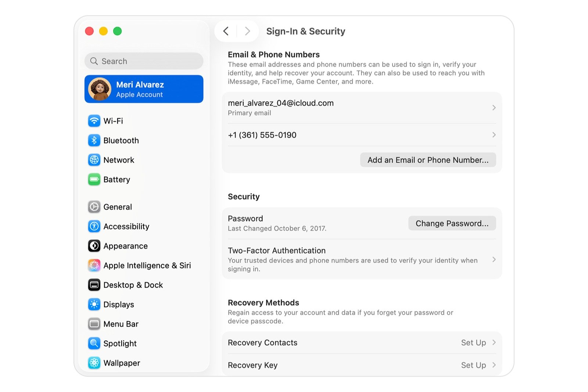Switch to the Displays pane
The image size is (588, 392).
tap(118, 305)
